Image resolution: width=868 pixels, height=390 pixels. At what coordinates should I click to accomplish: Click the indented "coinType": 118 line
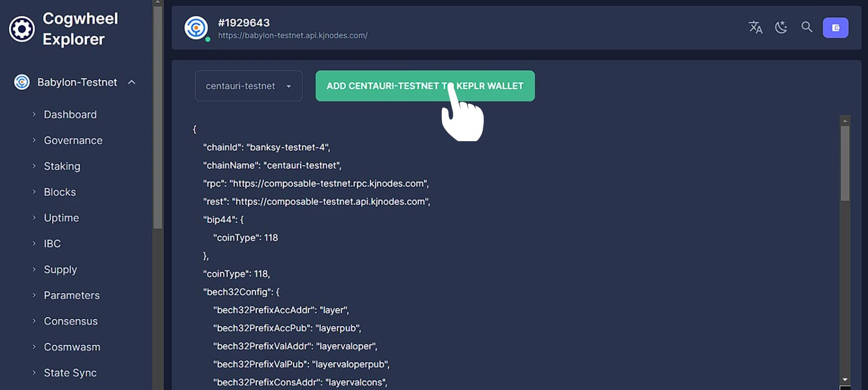coord(245,238)
